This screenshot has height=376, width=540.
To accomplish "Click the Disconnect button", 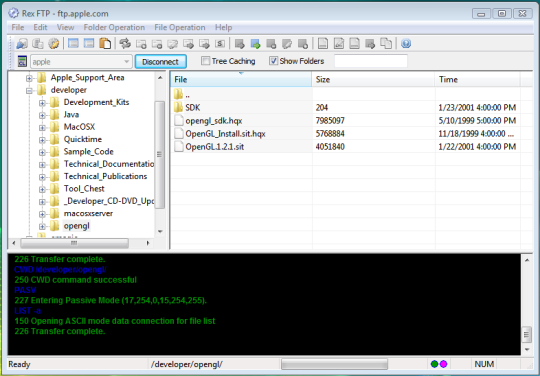I will pyautogui.click(x=160, y=62).
